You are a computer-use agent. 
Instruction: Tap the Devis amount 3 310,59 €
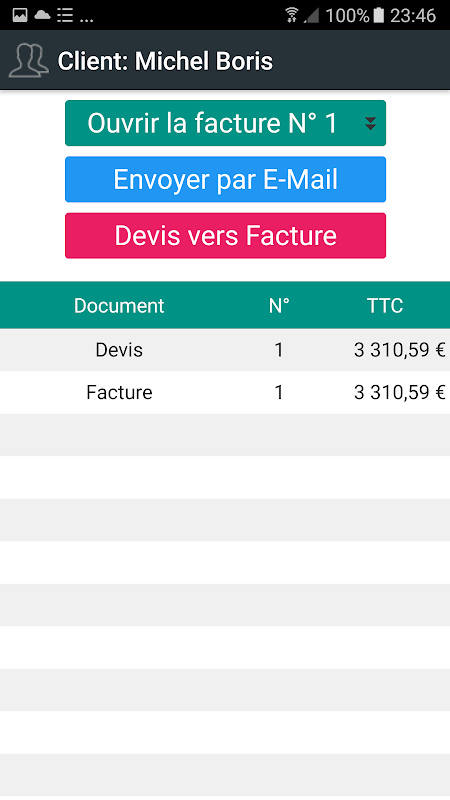pyautogui.click(x=400, y=350)
